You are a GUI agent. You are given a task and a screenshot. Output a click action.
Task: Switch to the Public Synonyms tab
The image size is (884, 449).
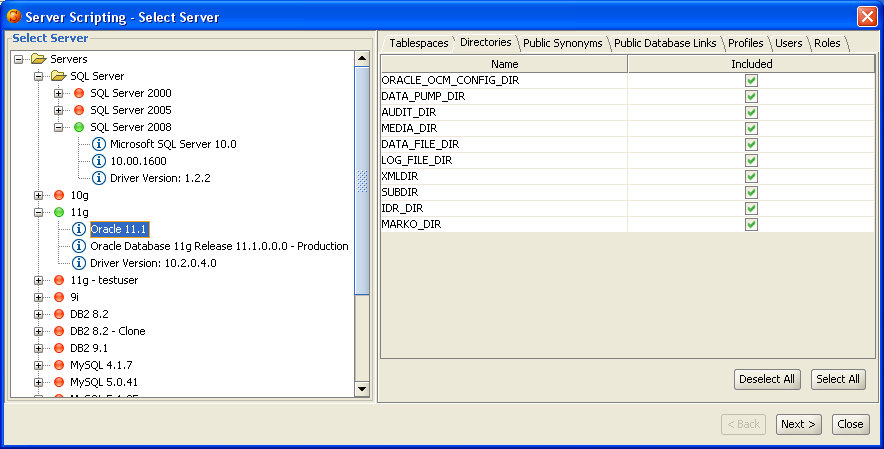click(x=563, y=43)
